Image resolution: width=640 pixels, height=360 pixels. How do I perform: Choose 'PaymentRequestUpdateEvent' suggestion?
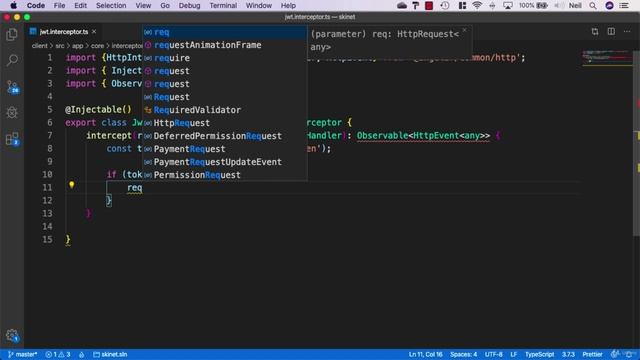pyautogui.click(x=224, y=162)
